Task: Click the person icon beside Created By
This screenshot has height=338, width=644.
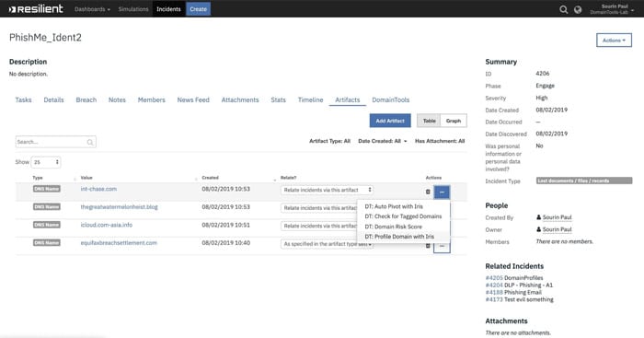Action: (x=538, y=217)
